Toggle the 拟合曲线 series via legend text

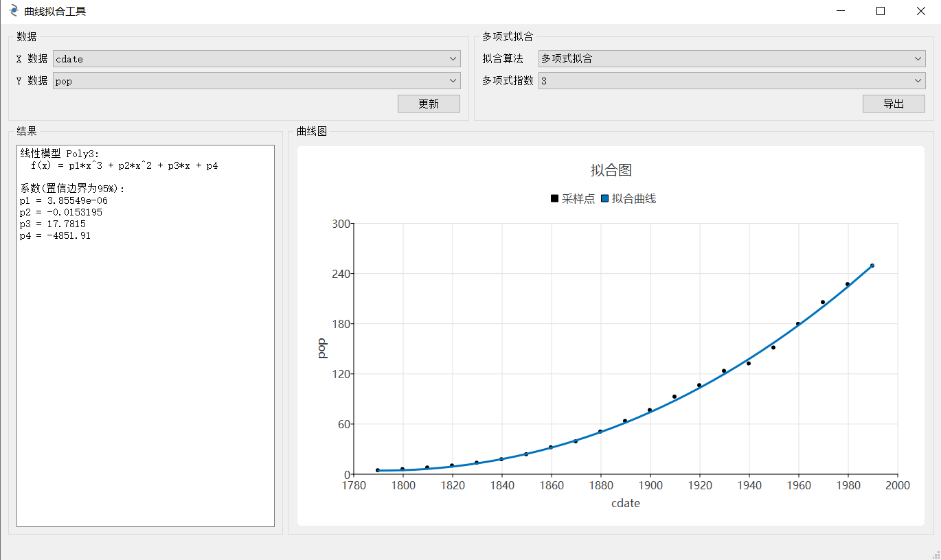(633, 199)
